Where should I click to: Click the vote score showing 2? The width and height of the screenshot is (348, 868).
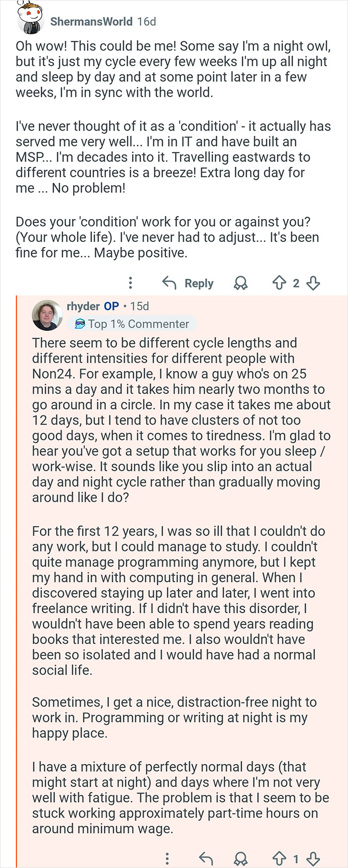pos(296,283)
